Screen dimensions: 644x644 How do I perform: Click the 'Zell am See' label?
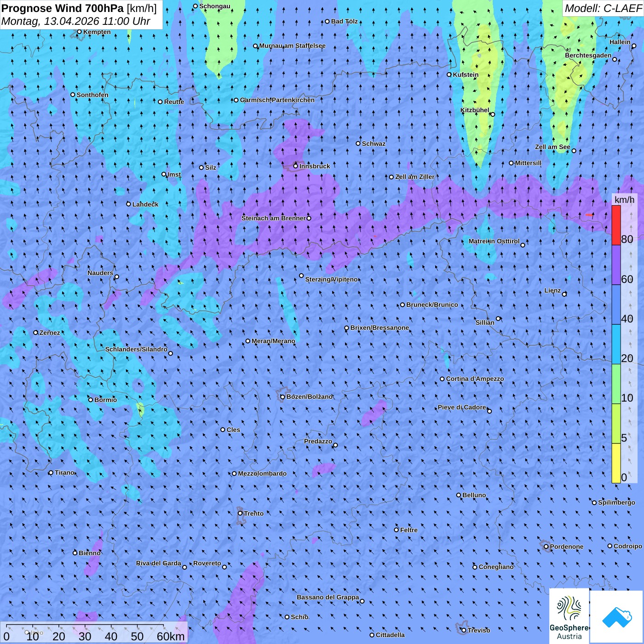552,147
